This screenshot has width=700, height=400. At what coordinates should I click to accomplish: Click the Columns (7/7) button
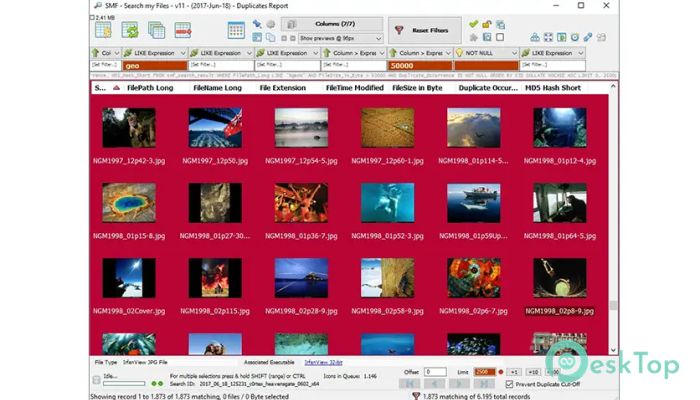(x=334, y=24)
